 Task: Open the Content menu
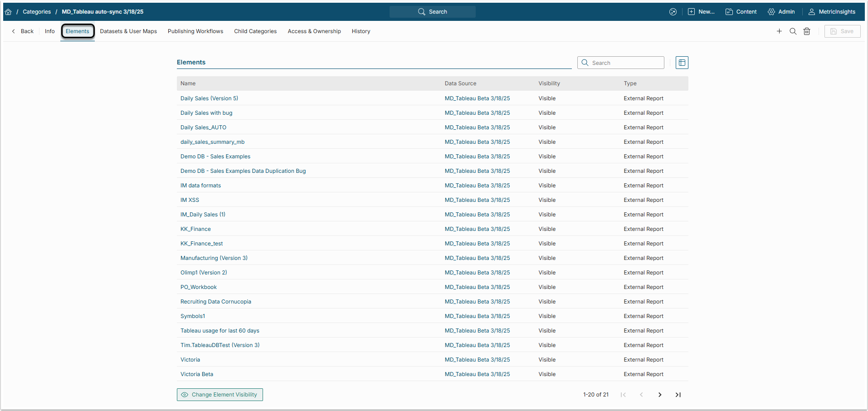click(741, 12)
